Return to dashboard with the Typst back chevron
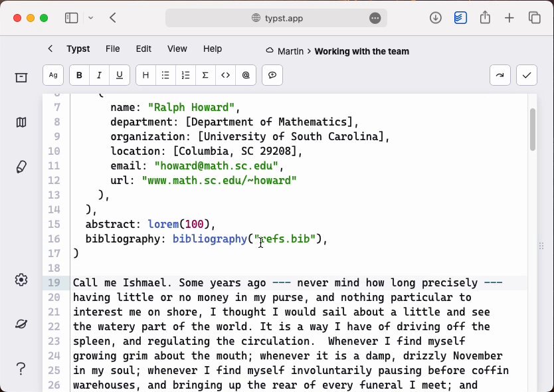Image resolution: width=554 pixels, height=392 pixels. pos(50,49)
